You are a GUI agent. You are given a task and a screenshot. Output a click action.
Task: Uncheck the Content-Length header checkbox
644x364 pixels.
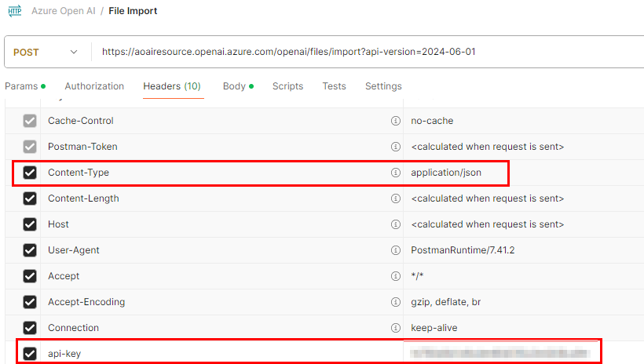coord(30,198)
